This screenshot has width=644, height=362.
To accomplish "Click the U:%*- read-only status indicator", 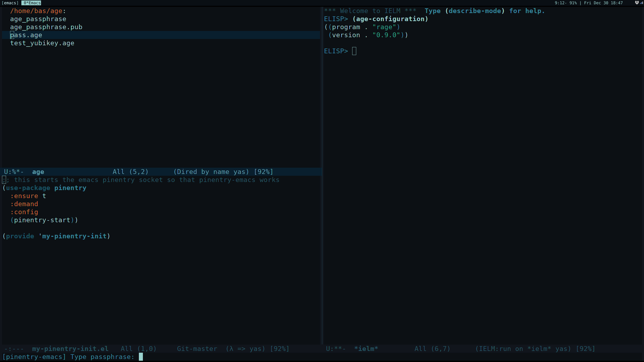I will click(x=14, y=172).
